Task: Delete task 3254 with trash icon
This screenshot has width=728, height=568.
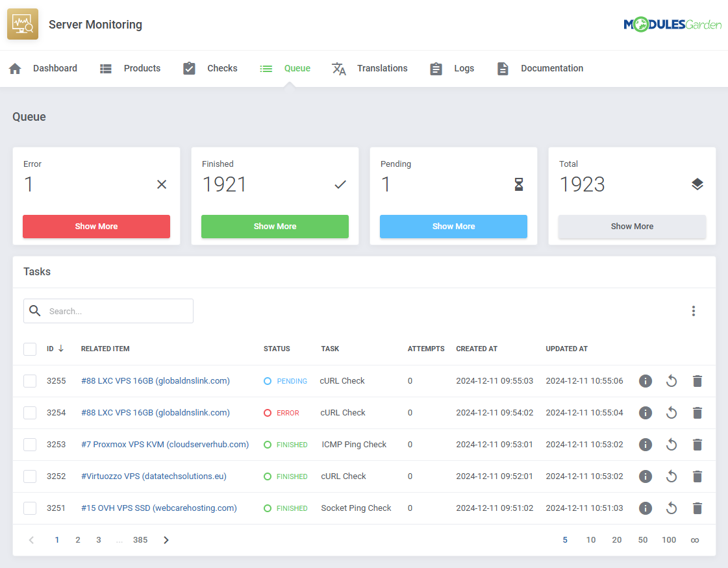Action: pos(697,413)
